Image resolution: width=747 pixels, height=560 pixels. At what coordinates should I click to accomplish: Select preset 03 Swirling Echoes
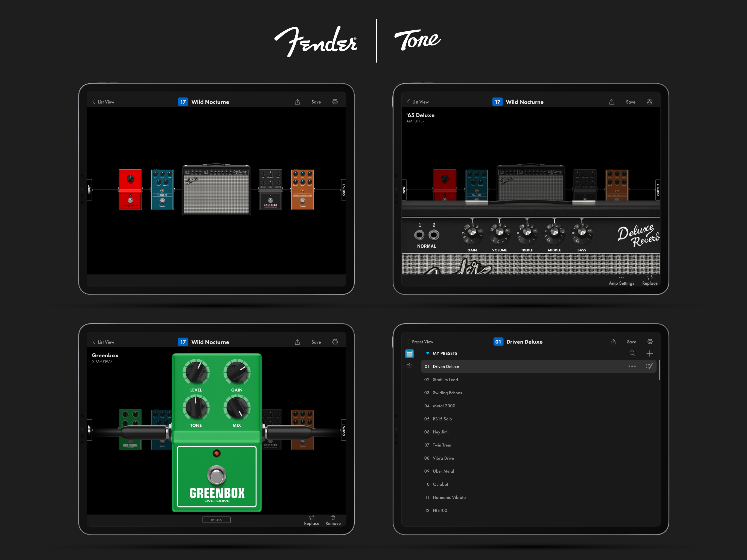click(539, 393)
